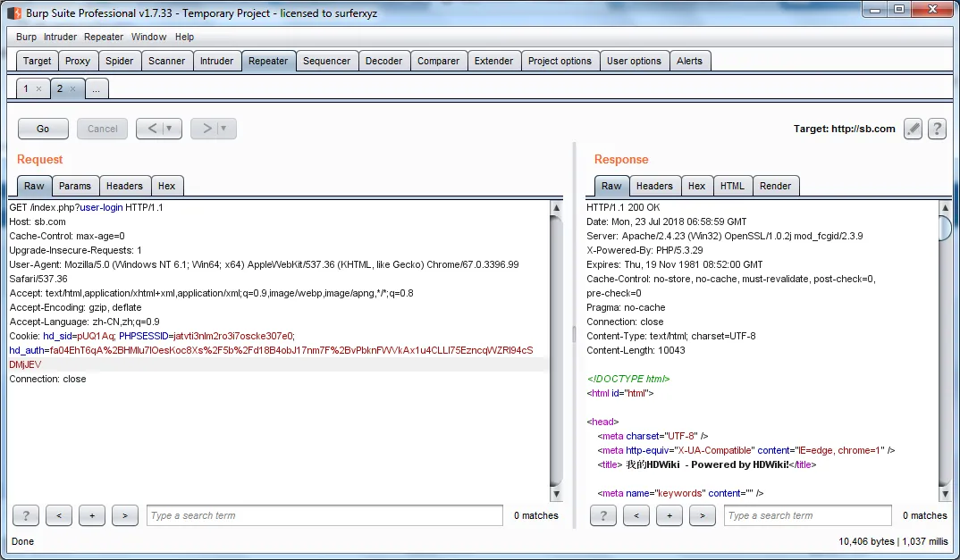Open Repeater help question mark icon
This screenshot has height=560, width=960.
937,129
